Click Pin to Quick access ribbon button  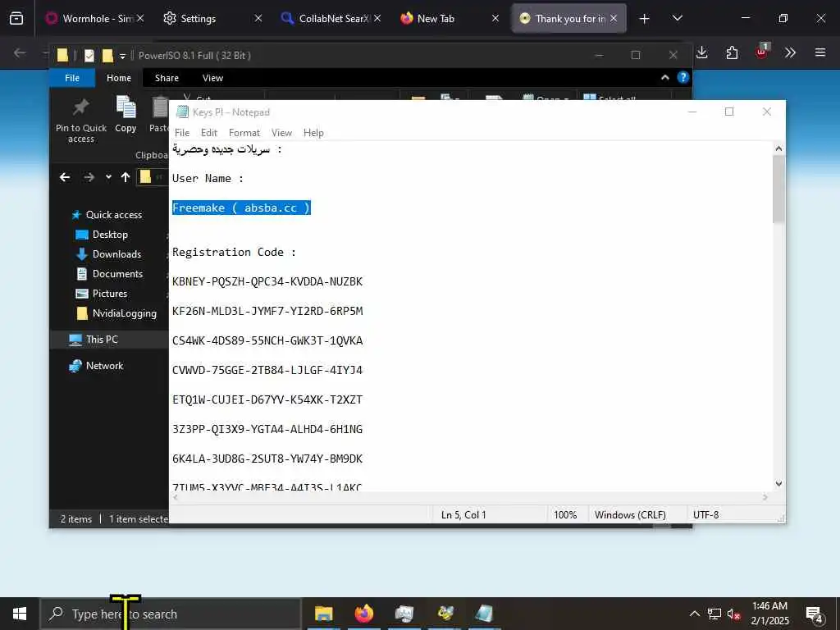point(81,121)
